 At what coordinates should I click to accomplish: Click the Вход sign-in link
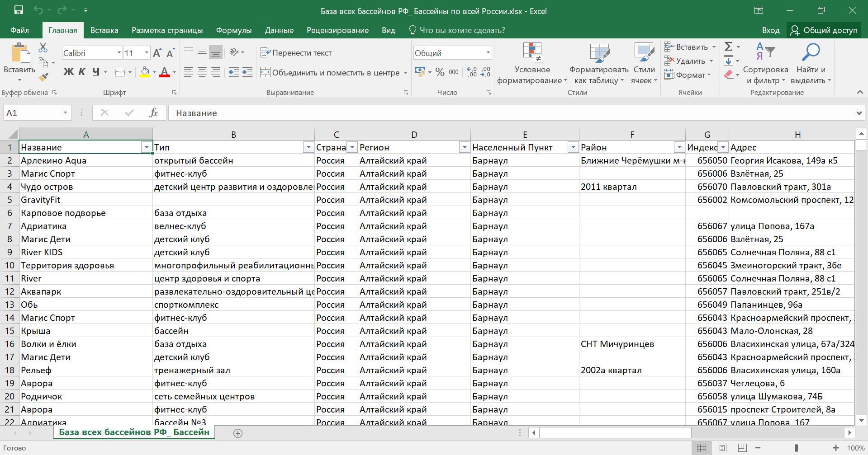tap(770, 30)
